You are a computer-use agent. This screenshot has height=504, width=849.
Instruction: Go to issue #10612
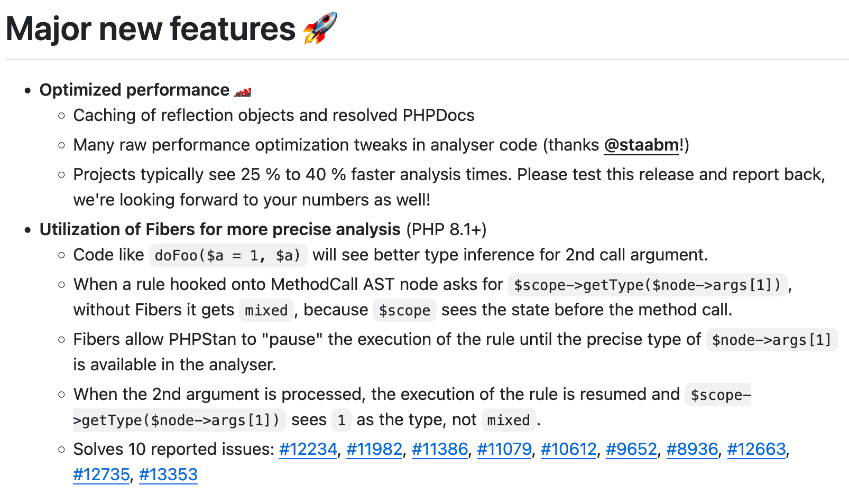569,449
